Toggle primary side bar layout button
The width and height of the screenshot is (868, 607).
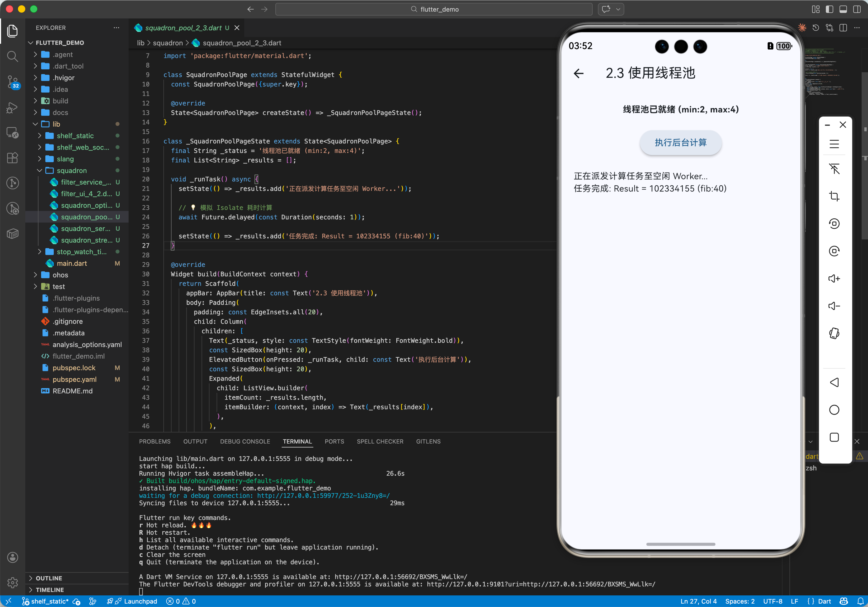pyautogui.click(x=830, y=9)
